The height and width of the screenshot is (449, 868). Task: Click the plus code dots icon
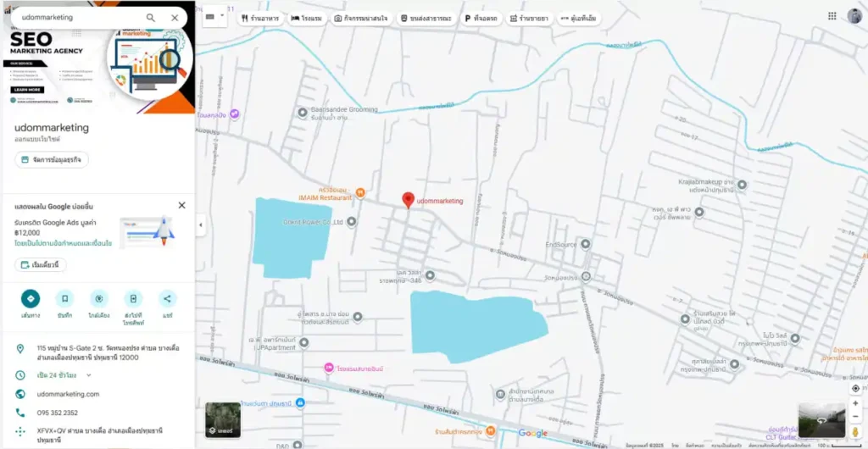[x=20, y=431]
